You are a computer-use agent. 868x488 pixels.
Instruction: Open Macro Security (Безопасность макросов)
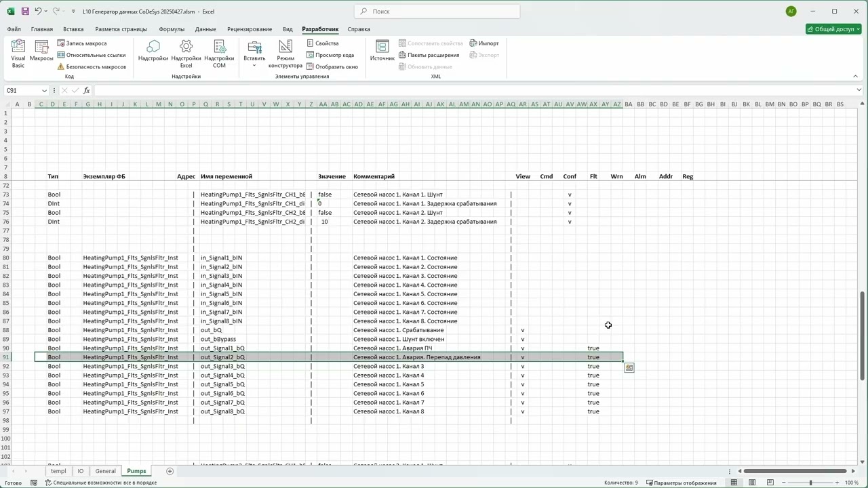click(x=92, y=66)
